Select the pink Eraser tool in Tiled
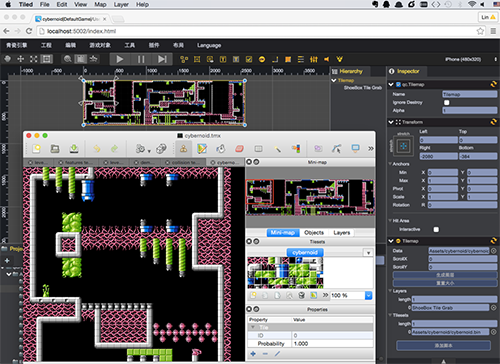Screen dimensions: 500x364 coord(239,148)
